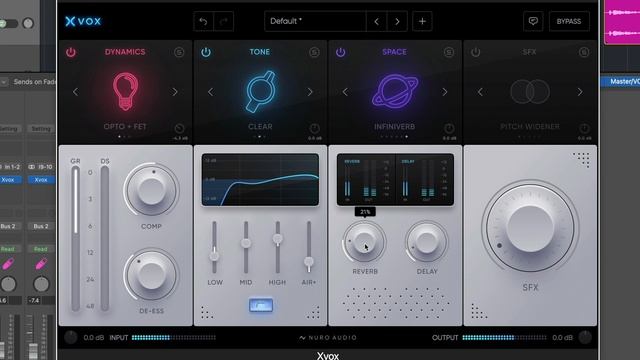Select next SFX mode arrow
The height and width of the screenshot is (360, 640).
point(580,92)
